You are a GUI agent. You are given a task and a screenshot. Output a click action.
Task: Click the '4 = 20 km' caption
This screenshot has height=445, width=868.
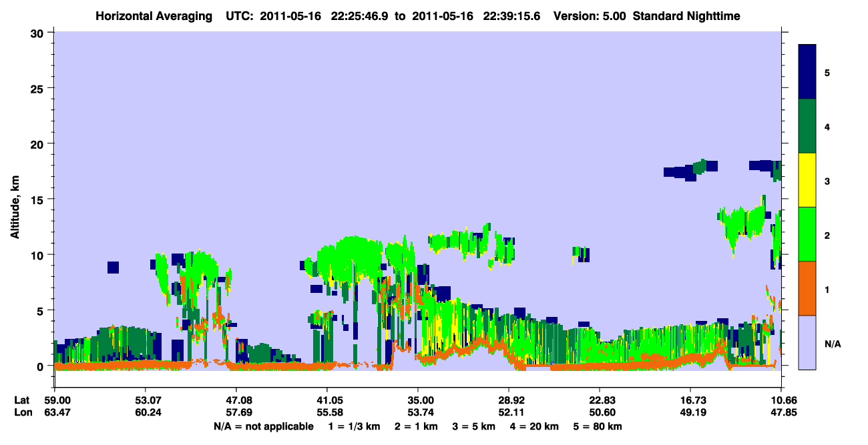(534, 426)
